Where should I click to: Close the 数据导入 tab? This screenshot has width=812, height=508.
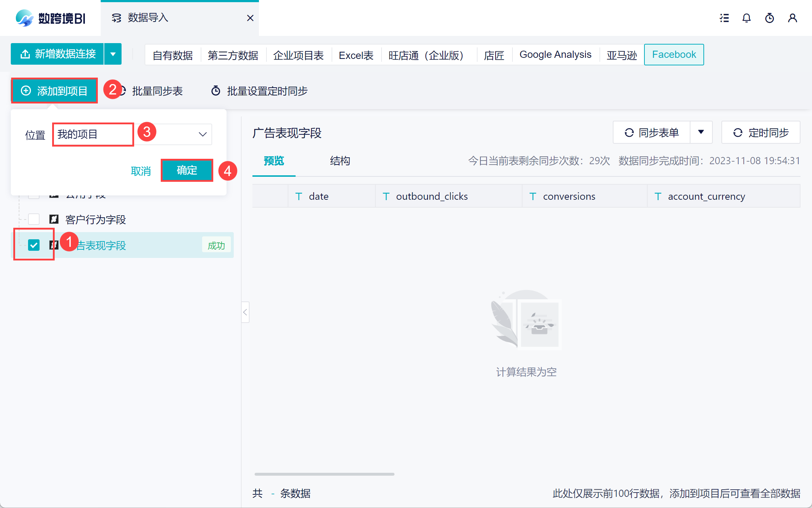point(250,18)
